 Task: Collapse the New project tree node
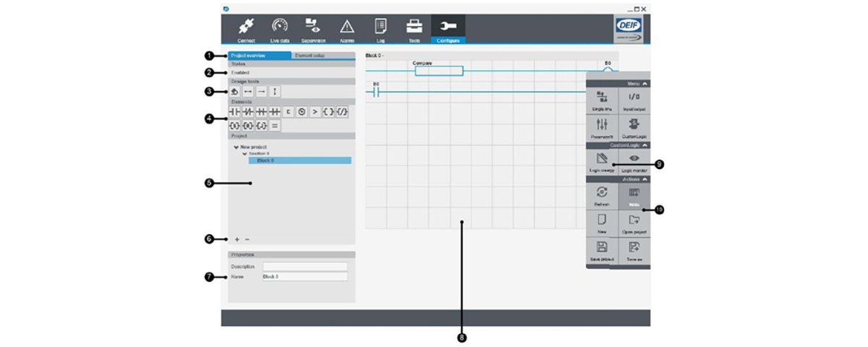[x=237, y=147]
